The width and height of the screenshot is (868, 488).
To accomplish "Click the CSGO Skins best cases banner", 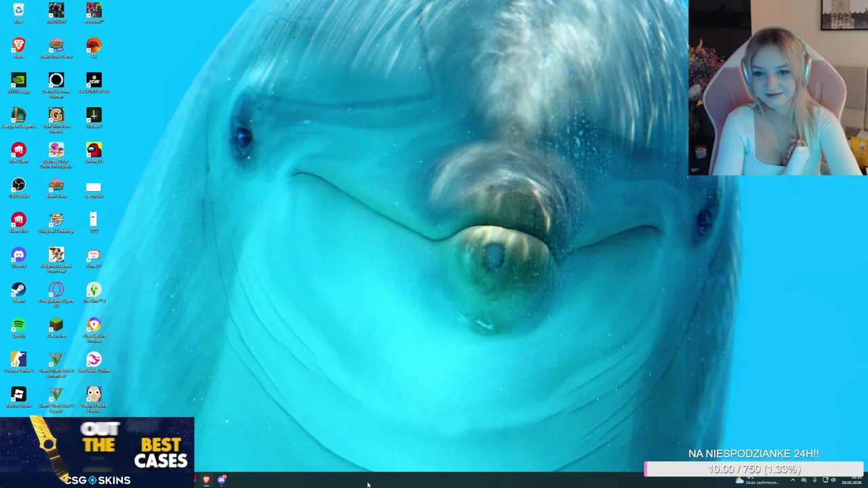I will tap(97, 452).
